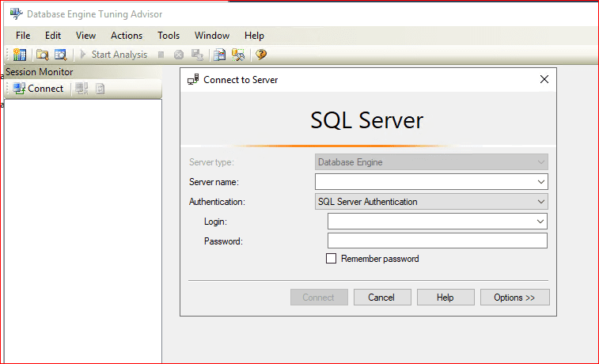
Task: Click into the Password field
Action: (437, 241)
